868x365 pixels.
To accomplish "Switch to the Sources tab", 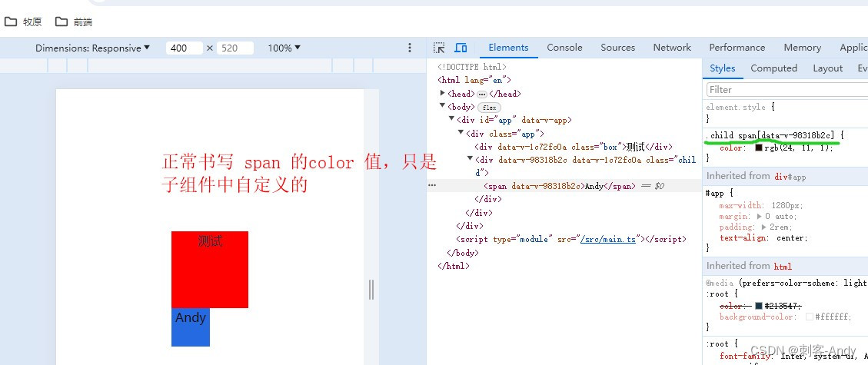I will tap(618, 48).
